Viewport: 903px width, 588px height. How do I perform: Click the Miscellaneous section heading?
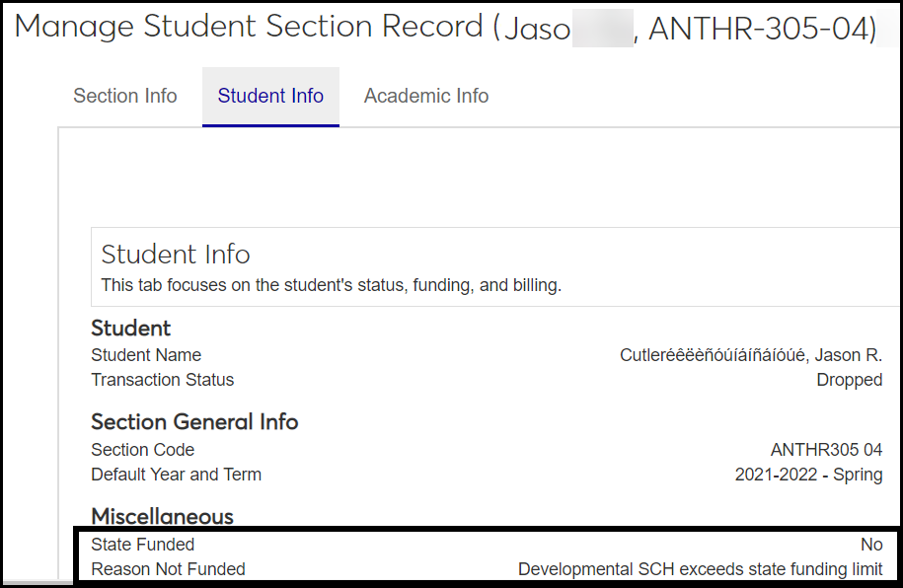coord(162,516)
